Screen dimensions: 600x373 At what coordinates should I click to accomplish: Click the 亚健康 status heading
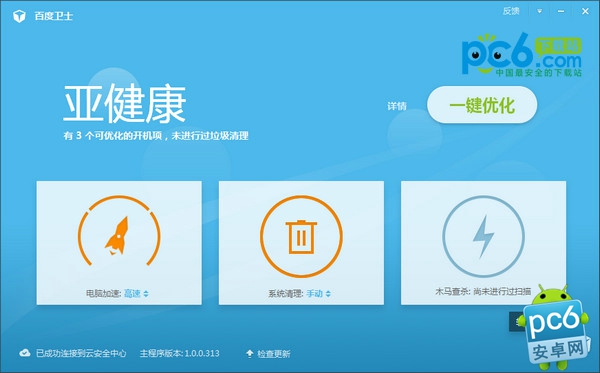click(125, 104)
